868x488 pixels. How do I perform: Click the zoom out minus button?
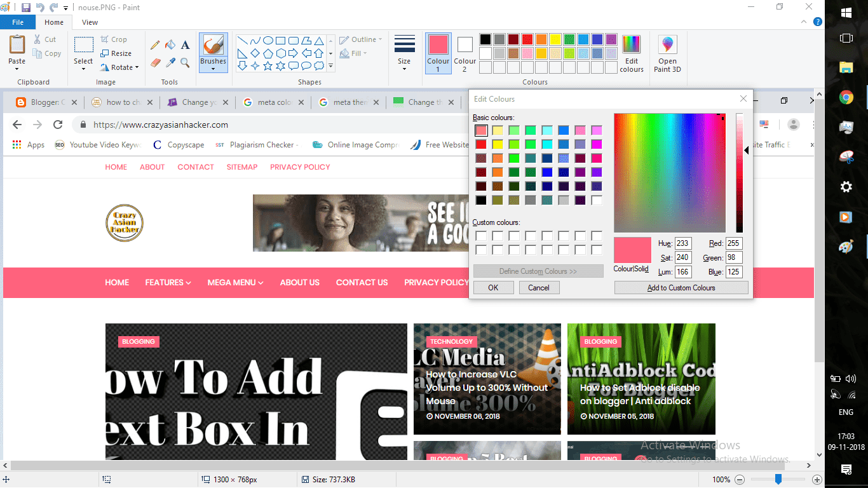pos(740,480)
